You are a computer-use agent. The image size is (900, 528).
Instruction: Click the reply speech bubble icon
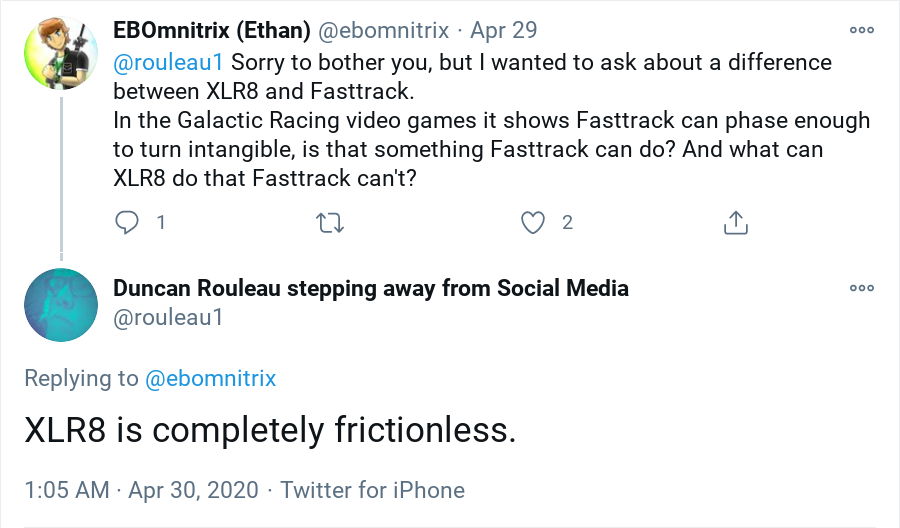(x=127, y=222)
